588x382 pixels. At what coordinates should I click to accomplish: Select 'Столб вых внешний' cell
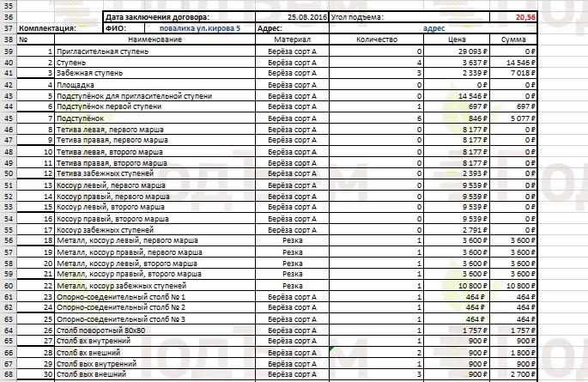point(155,374)
